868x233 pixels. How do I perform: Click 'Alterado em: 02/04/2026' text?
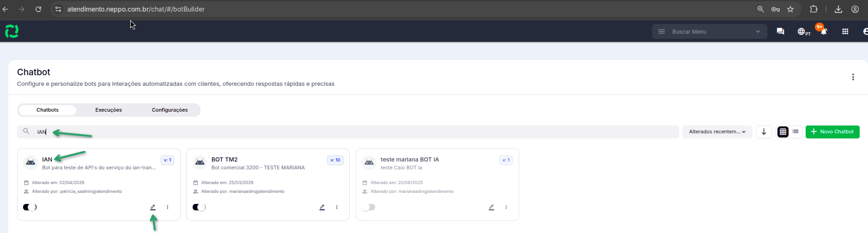coord(58,183)
